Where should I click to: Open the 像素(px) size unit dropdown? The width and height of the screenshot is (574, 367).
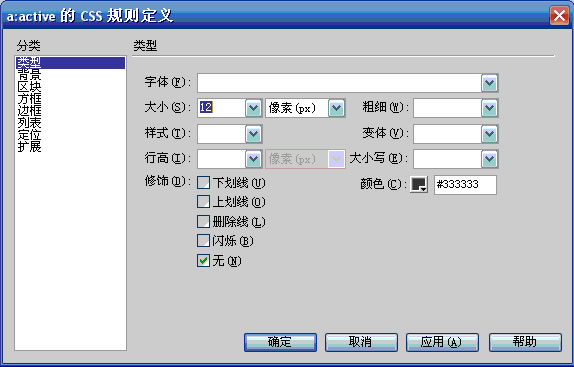[336, 108]
